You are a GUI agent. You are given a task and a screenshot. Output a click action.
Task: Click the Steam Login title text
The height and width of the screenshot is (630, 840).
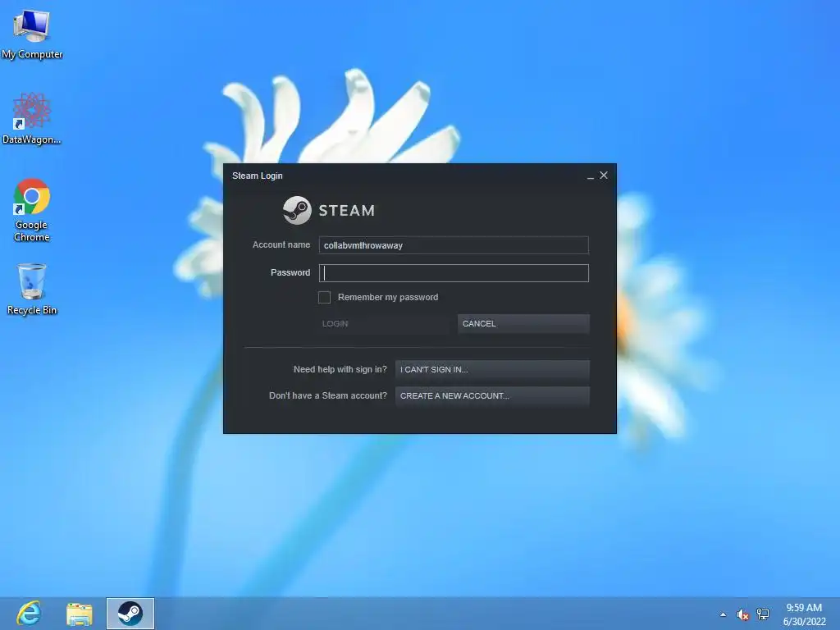257,176
